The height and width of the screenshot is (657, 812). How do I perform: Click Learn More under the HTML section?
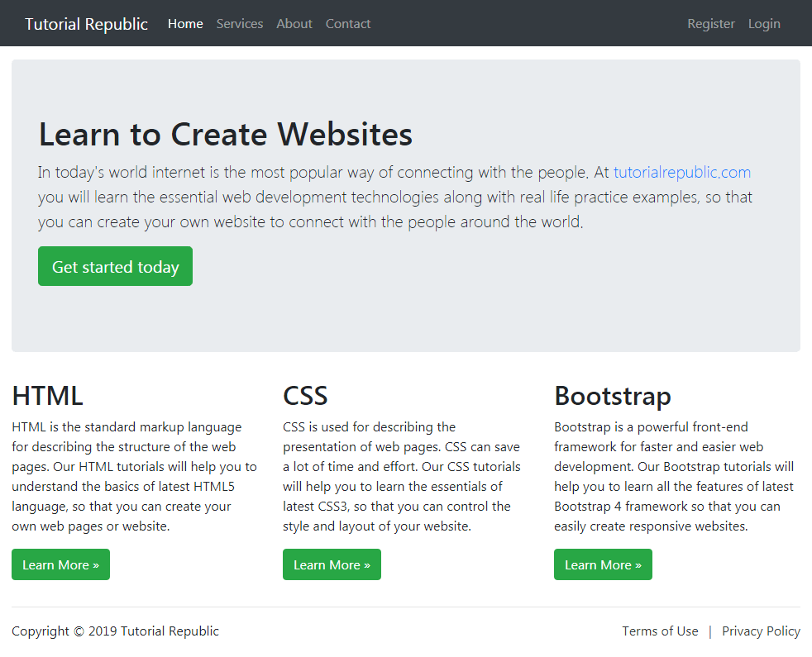(60, 564)
